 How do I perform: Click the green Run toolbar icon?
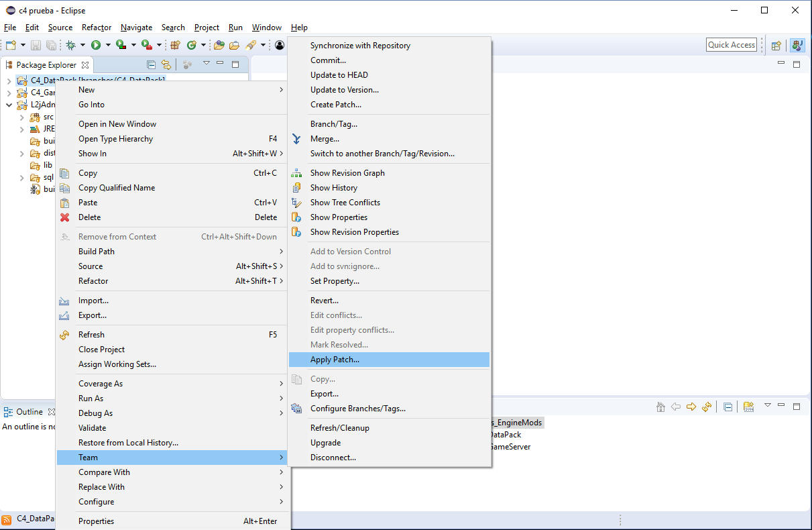[96, 45]
